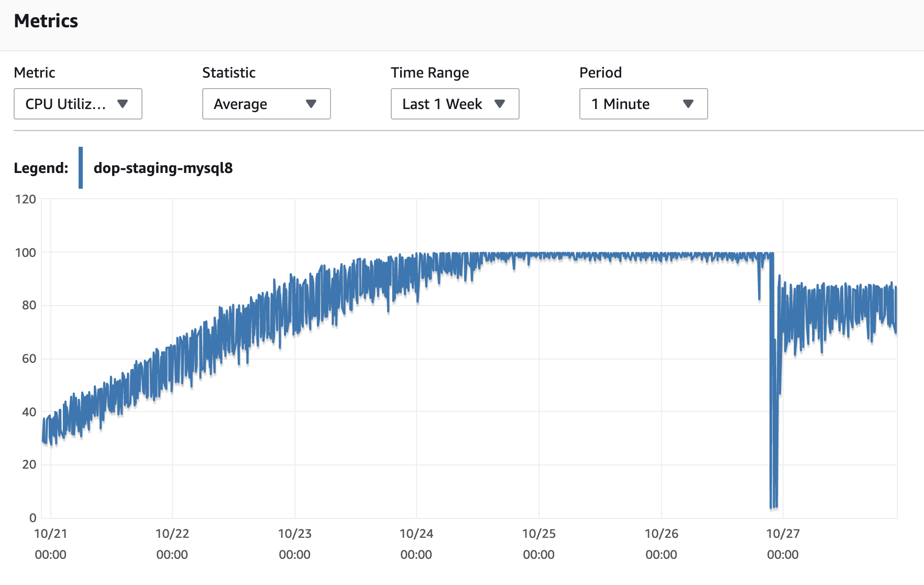
Task: Open the Period dropdown set to 1 Minute
Action: pyautogui.click(x=643, y=104)
